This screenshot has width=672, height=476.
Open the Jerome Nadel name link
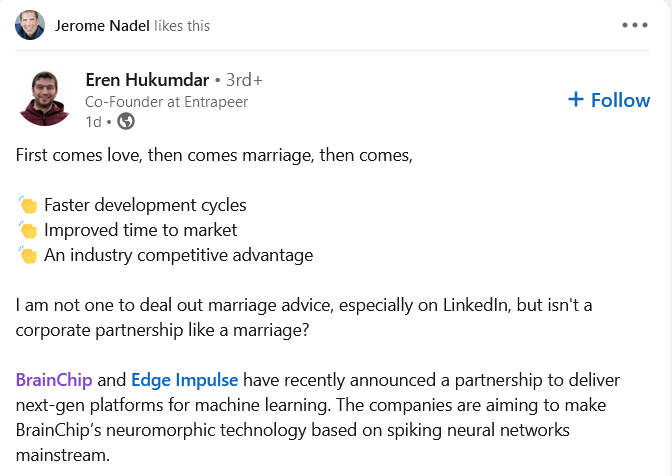tap(101, 26)
